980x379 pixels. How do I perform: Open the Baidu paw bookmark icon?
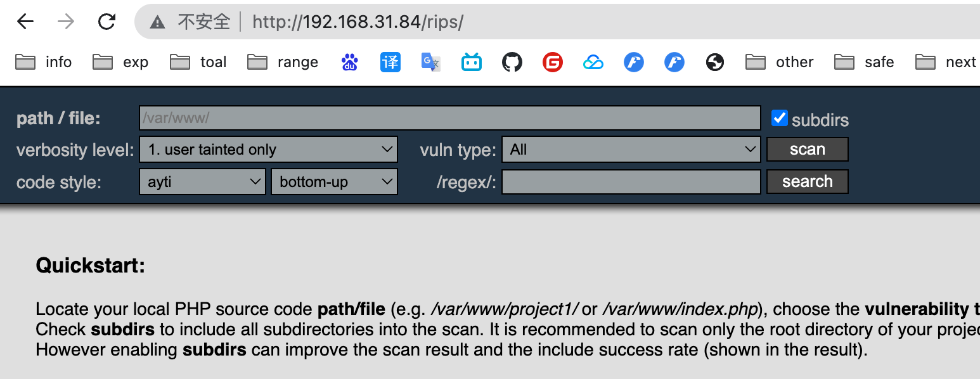coord(349,62)
